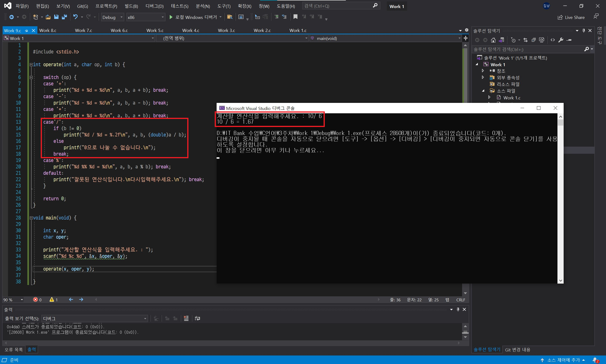Viewport: 606px width, 364px height.
Task: Click the Live Share button
Action: click(571, 17)
